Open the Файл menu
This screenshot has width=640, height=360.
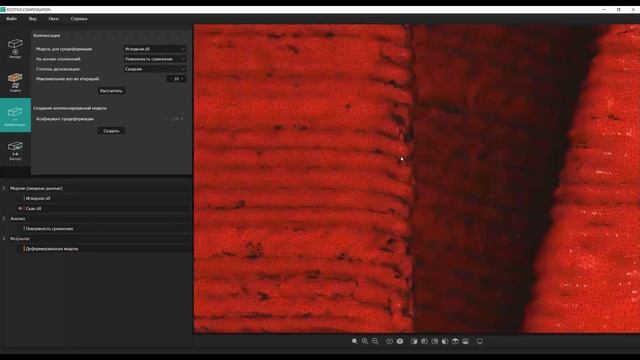pyautogui.click(x=11, y=19)
